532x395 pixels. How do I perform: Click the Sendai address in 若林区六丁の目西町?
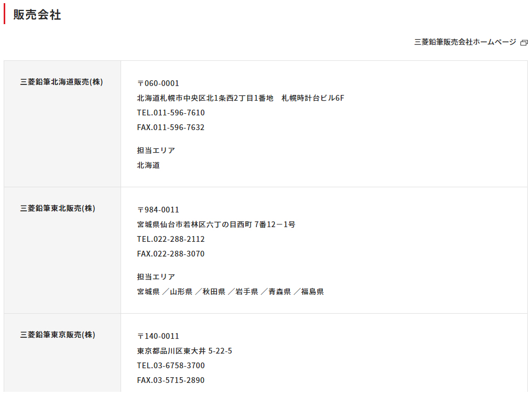coord(216,225)
